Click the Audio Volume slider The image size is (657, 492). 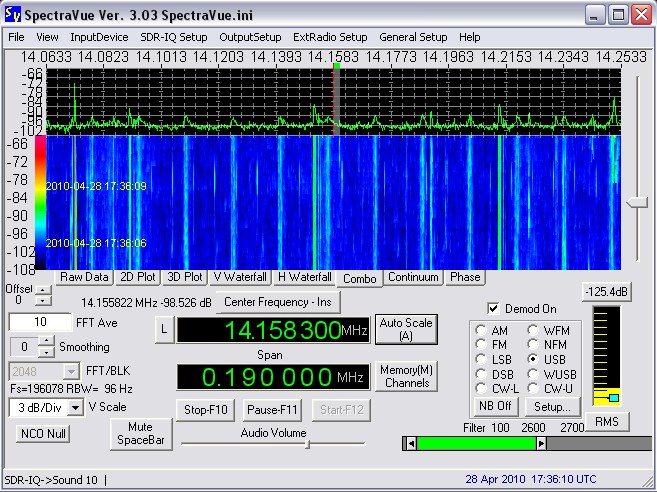[306, 444]
